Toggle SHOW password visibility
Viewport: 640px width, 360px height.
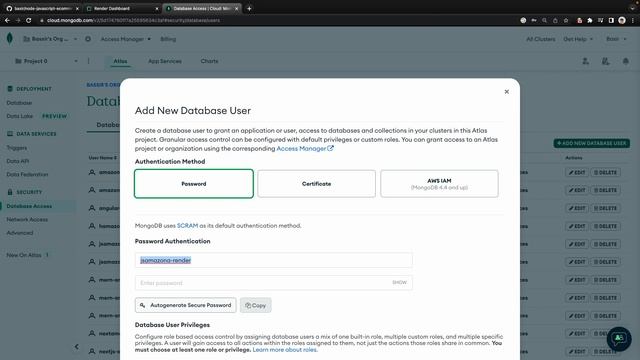[399, 282]
